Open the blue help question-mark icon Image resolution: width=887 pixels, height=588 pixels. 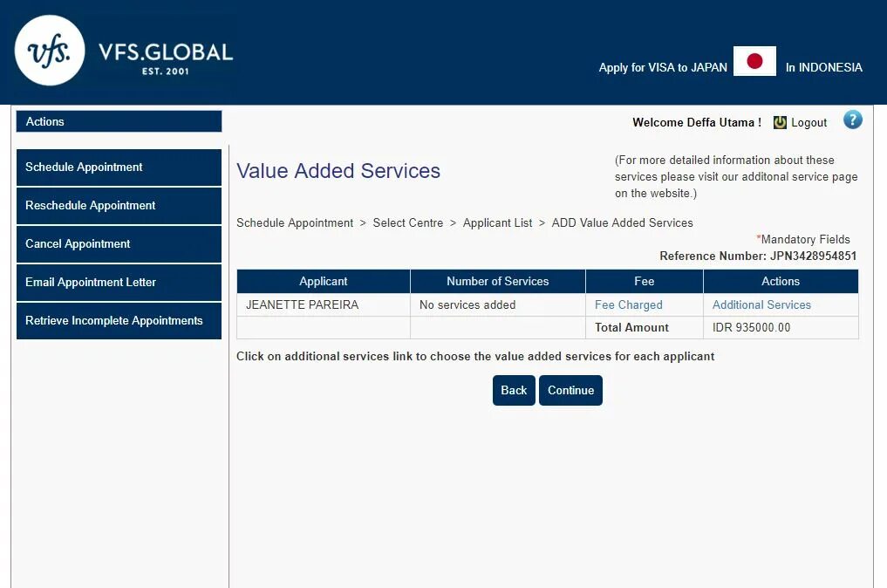coord(852,120)
